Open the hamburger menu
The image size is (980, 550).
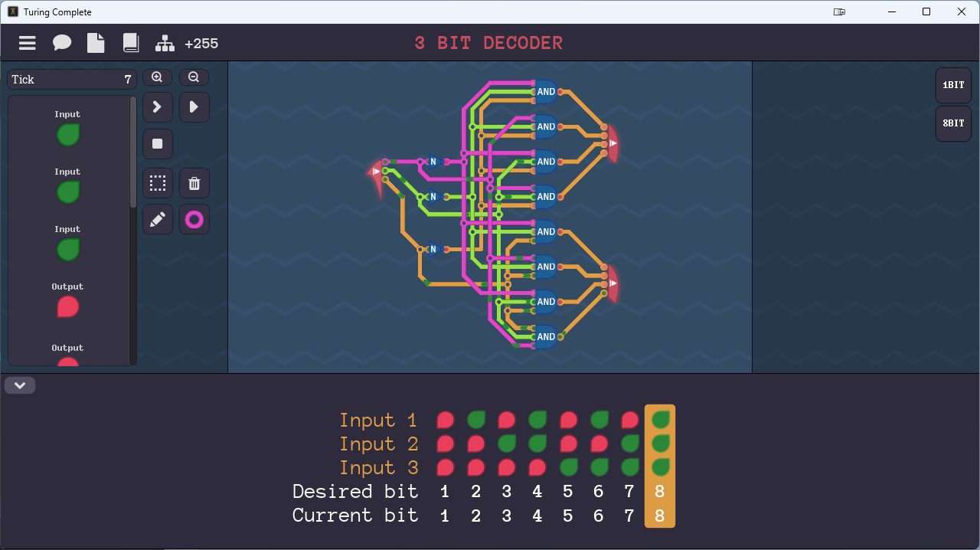pyautogui.click(x=27, y=43)
